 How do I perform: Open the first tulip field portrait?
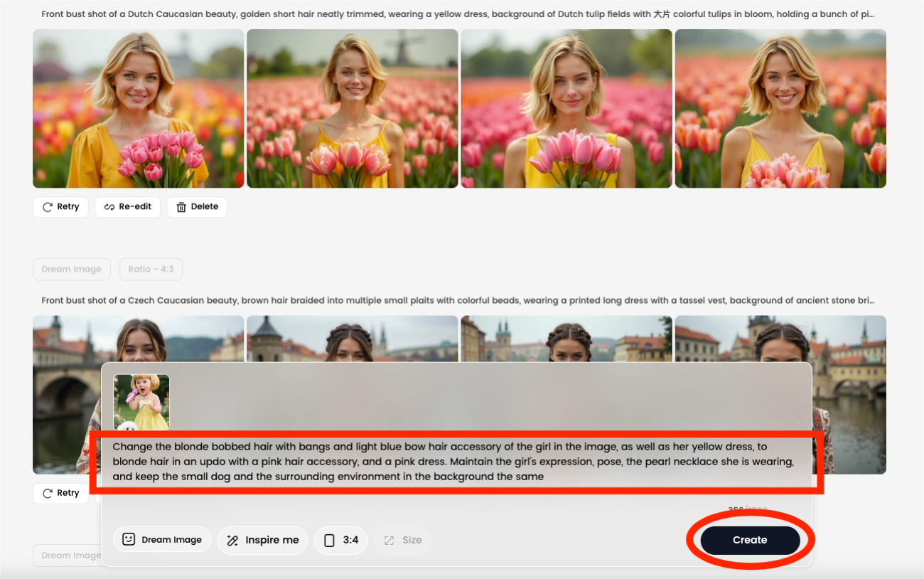(x=138, y=108)
